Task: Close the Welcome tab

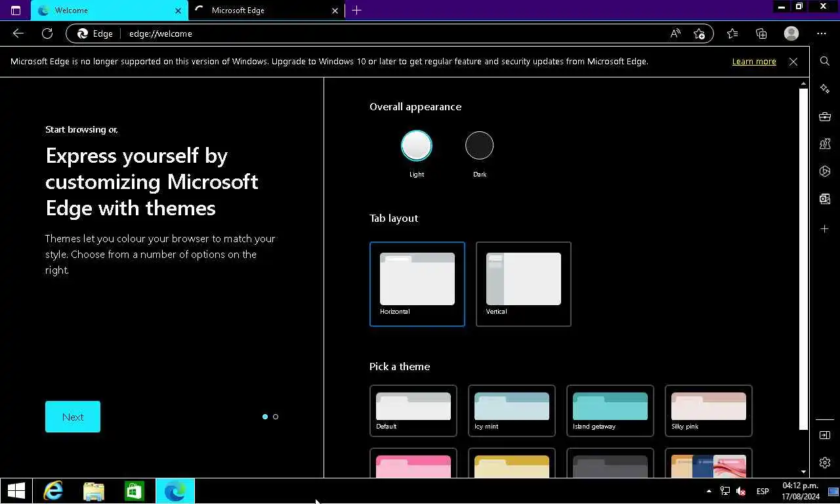Action: point(178,10)
